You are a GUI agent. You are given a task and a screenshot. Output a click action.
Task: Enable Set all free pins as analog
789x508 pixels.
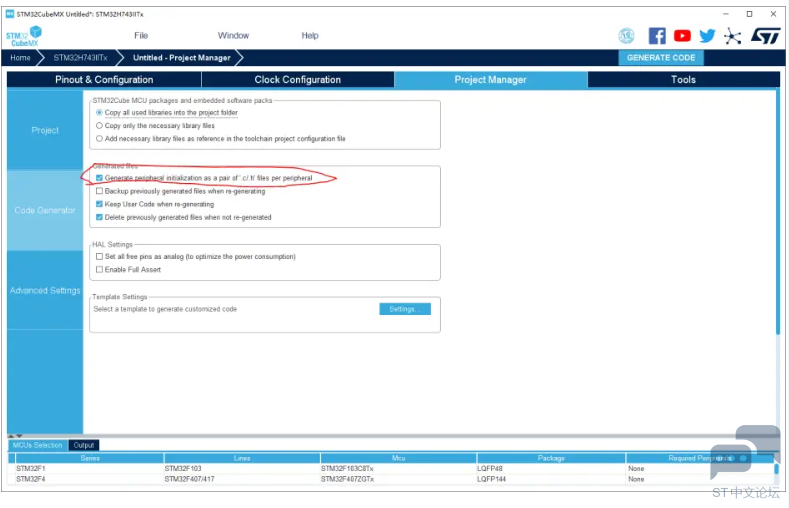tap(99, 257)
